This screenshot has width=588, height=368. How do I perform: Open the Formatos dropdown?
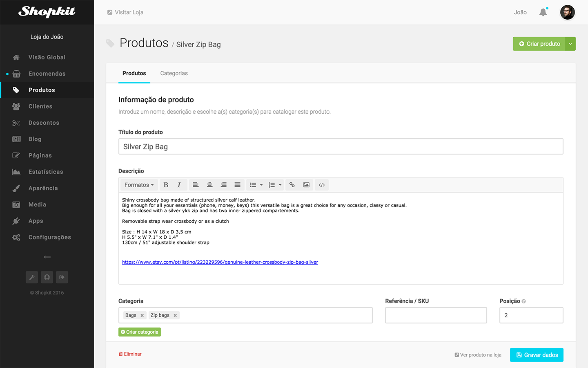click(139, 184)
